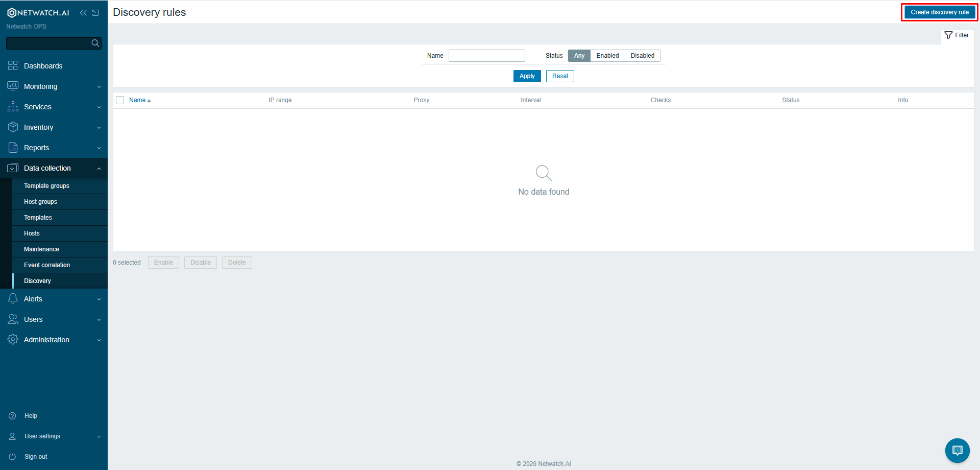Click the Administration gear icon
The height and width of the screenshot is (470, 980).
pyautogui.click(x=13, y=340)
